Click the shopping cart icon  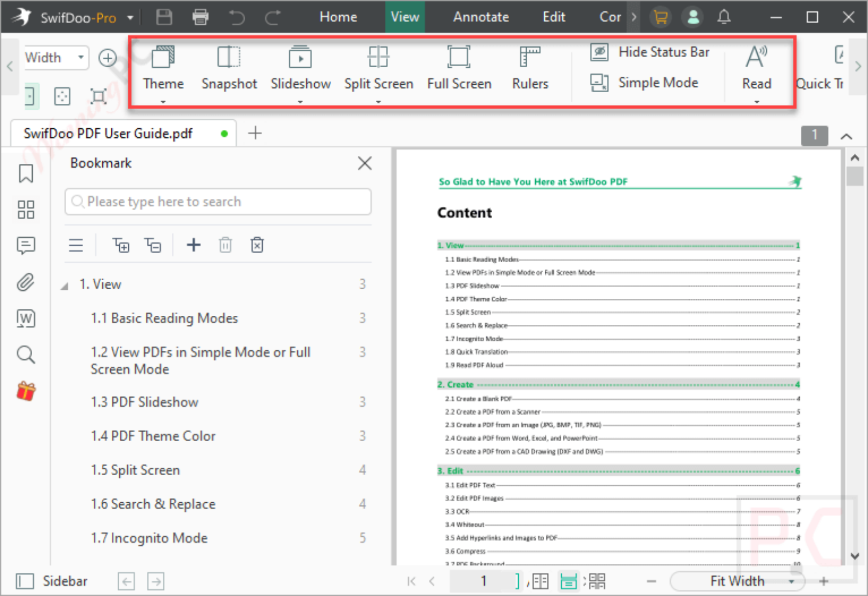[660, 17]
